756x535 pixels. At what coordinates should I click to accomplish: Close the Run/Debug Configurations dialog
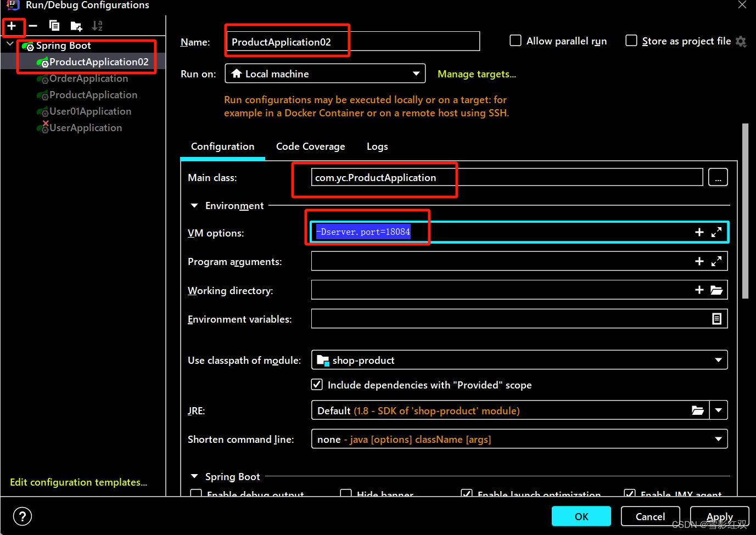pyautogui.click(x=742, y=5)
